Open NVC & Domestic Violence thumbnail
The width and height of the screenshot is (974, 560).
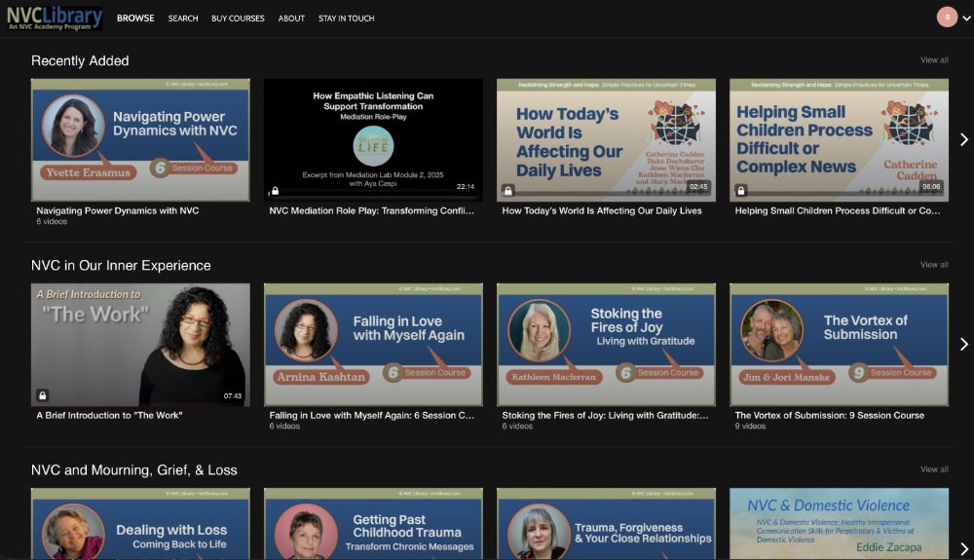[840, 523]
